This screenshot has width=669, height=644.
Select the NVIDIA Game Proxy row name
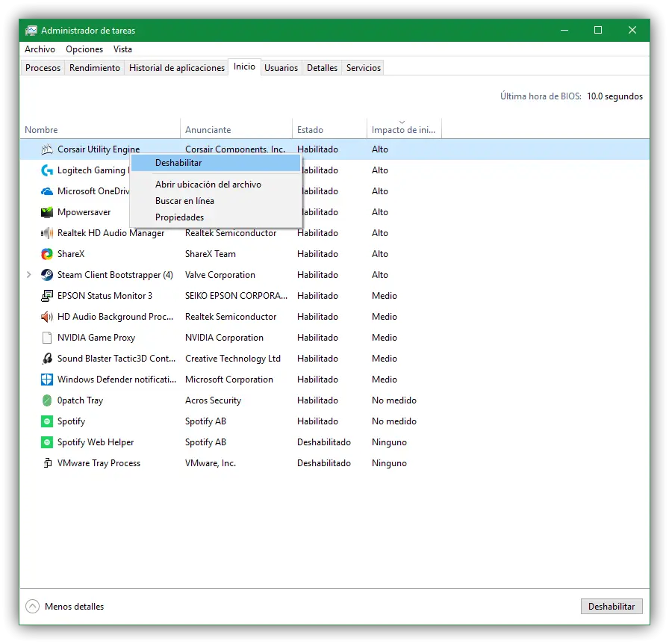coord(96,338)
